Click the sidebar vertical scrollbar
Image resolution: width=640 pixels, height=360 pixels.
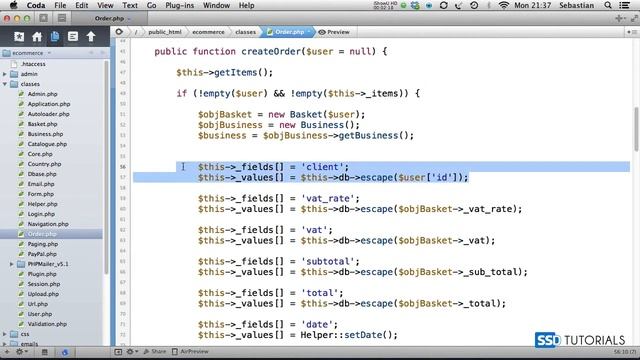click(x=106, y=167)
